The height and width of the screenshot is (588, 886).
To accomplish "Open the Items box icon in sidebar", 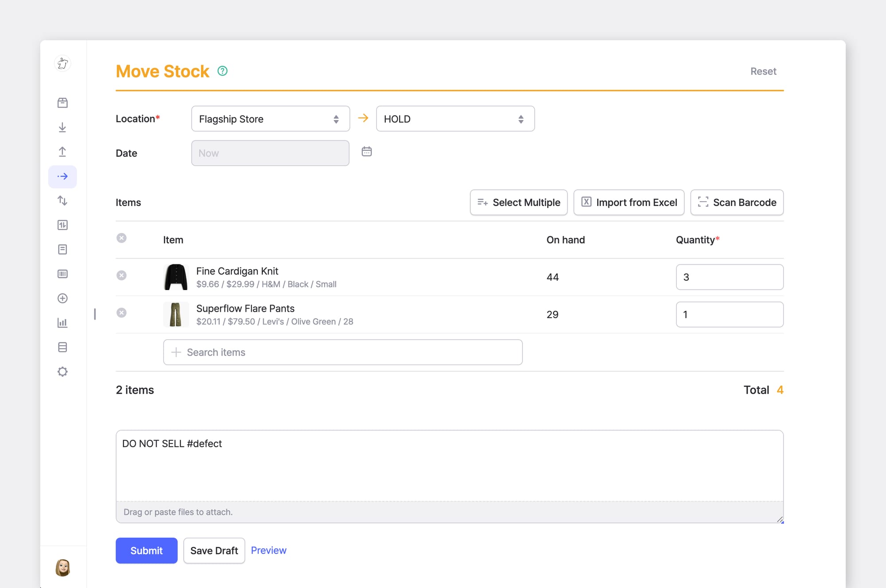I will [62, 103].
